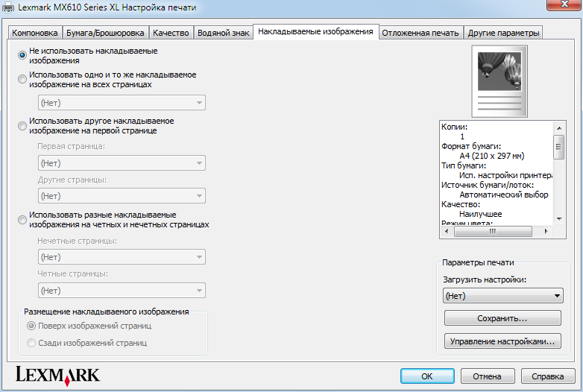
Task: Click the 'Копии:' line in summary
Action: [454, 127]
